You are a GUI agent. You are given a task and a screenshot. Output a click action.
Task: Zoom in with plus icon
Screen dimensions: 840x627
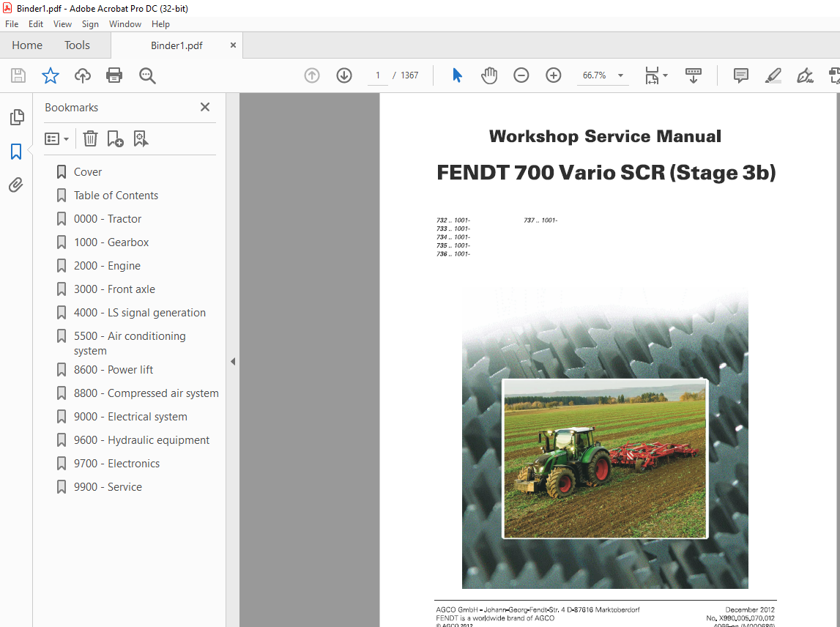click(x=554, y=75)
